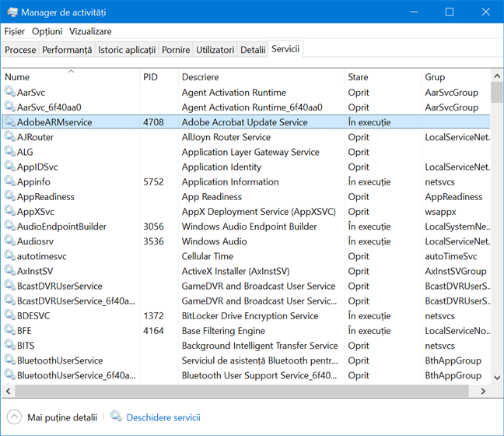Screen dimensions: 504x436
Task: Sort by the Descriere column header
Action: coord(261,77)
